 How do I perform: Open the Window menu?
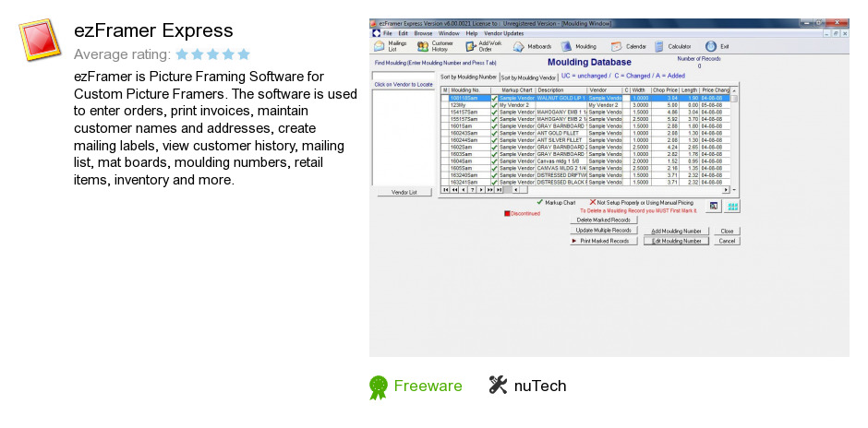coord(449,33)
